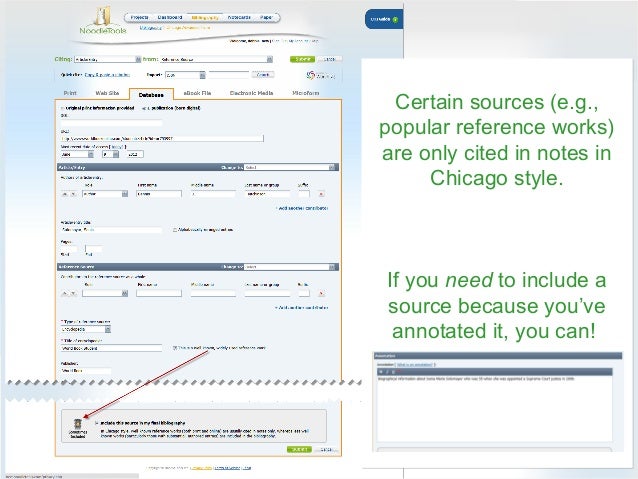Click the article contributor middle name field

pyautogui.click(x=213, y=194)
